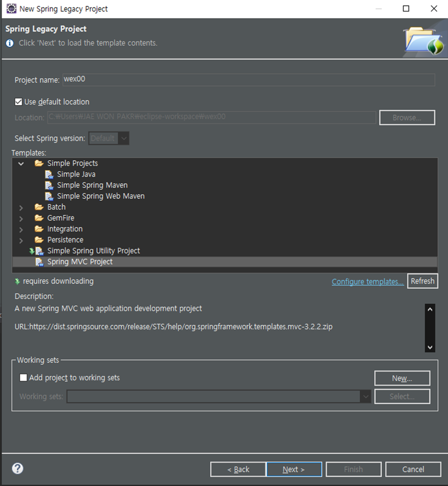This screenshot has width=448, height=486.
Task: Click the working sets Select button
Action: [402, 397]
